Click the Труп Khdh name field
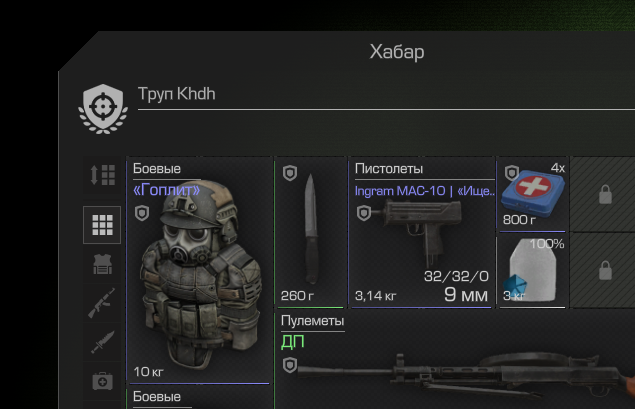The width and height of the screenshot is (635, 409). point(386,96)
